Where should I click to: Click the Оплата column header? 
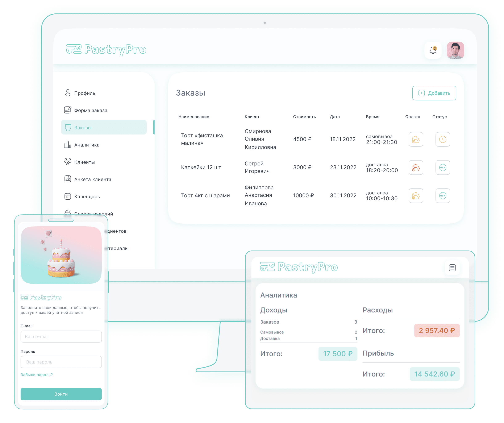(x=413, y=117)
